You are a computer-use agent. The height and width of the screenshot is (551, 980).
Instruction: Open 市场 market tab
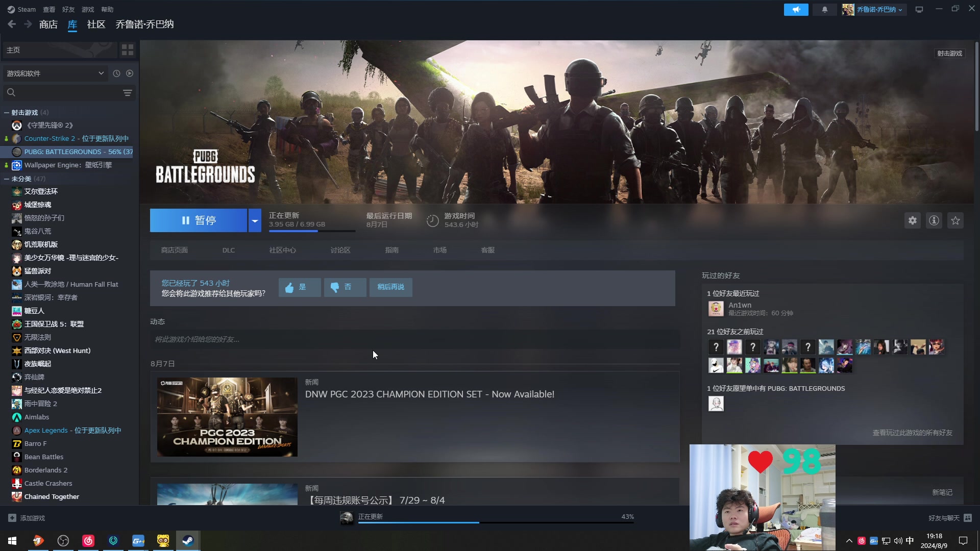point(440,250)
